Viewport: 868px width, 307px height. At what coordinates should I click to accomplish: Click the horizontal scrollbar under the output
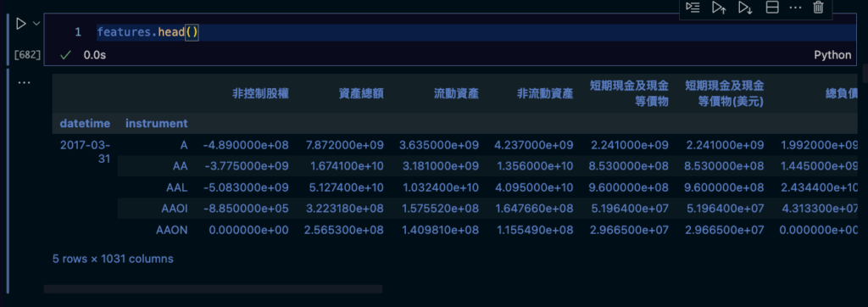(x=213, y=288)
